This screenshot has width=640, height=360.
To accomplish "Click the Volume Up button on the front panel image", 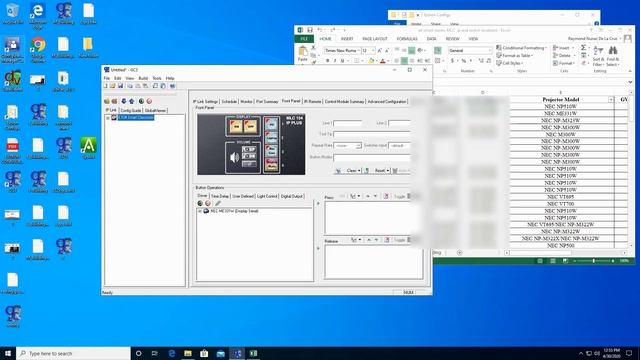I will point(249,149).
